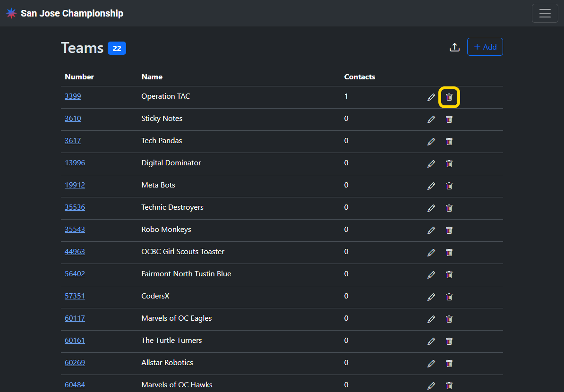The width and height of the screenshot is (564, 392).
Task: Remove the Meta Bots team
Action: (x=449, y=186)
